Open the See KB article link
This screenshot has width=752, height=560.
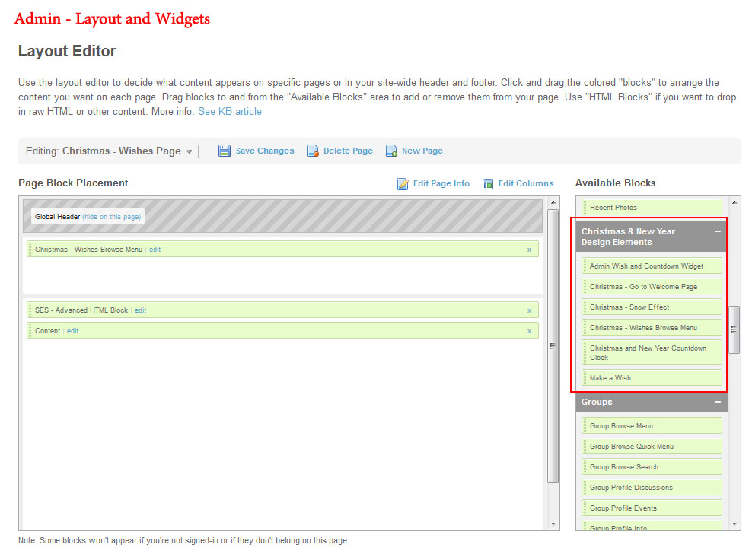tap(230, 112)
